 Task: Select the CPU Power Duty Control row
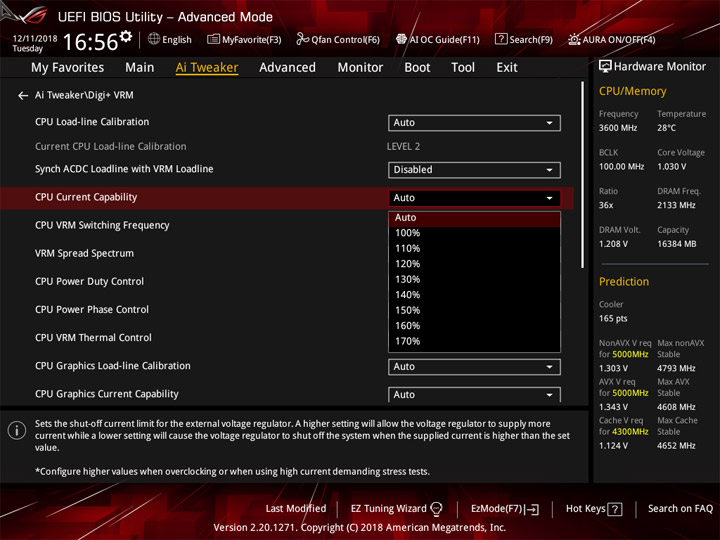(x=89, y=281)
